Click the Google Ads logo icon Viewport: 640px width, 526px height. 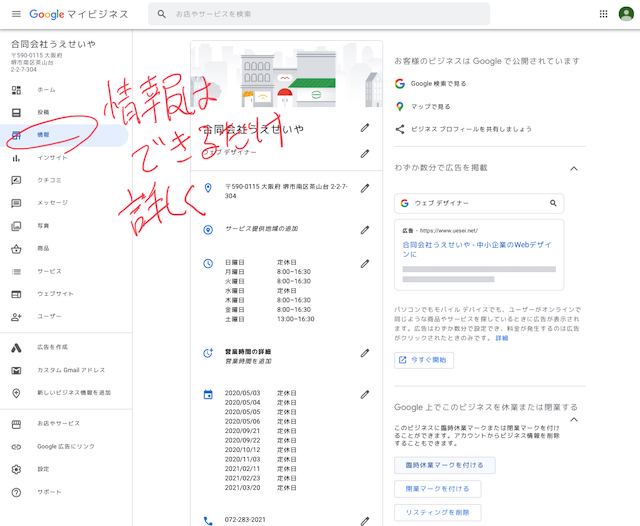pyautogui.click(x=16, y=348)
